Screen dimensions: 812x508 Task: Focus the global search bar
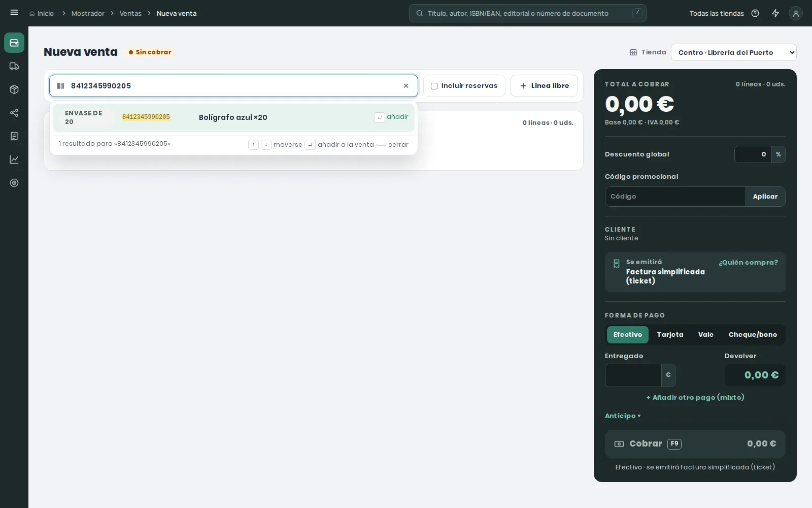coord(528,13)
